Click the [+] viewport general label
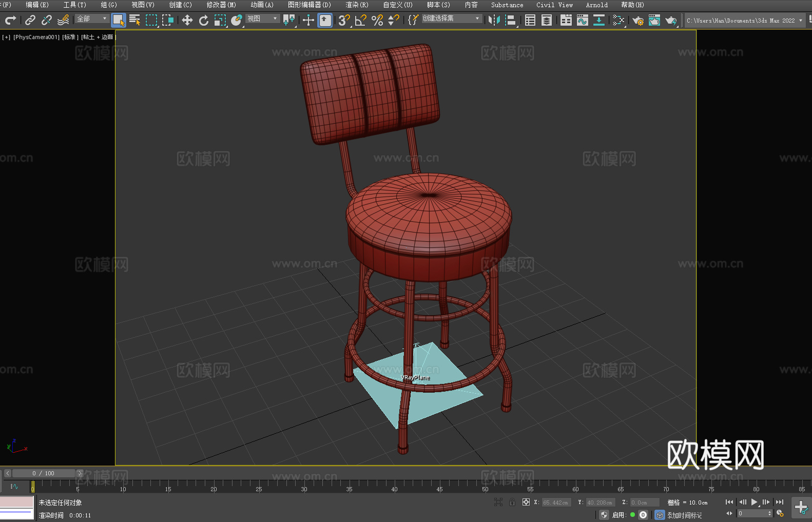The height and width of the screenshot is (522, 812). [x=6, y=37]
